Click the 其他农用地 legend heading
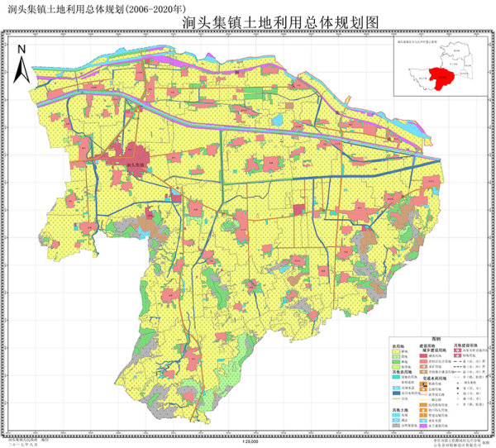The height and width of the screenshot is (448, 496). tap(402, 372)
